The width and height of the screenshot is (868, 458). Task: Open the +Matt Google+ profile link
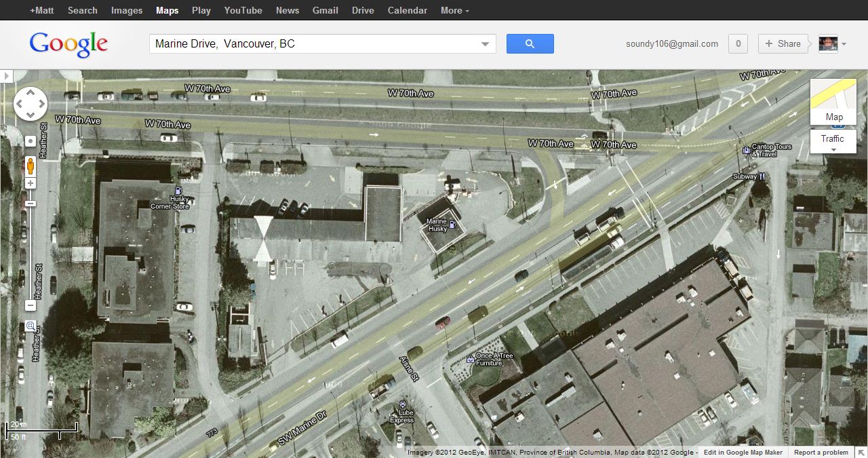pyautogui.click(x=41, y=10)
